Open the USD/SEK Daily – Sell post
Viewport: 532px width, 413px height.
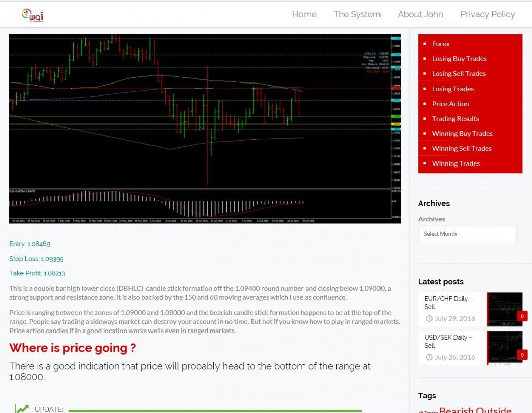(448, 341)
